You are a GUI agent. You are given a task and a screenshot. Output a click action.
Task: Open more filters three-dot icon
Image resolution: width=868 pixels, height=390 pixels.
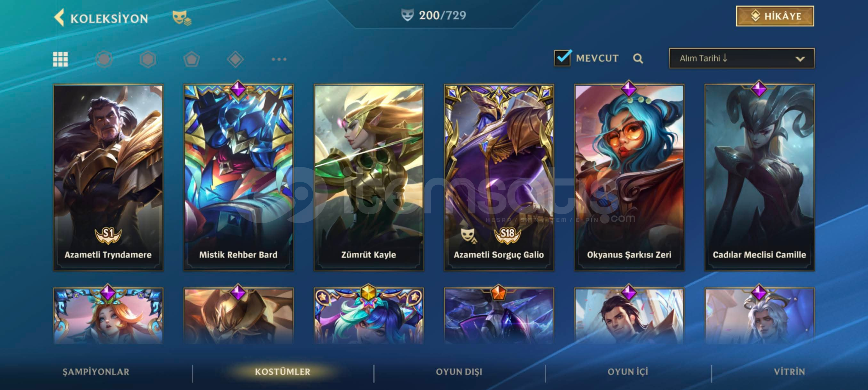coord(279,59)
